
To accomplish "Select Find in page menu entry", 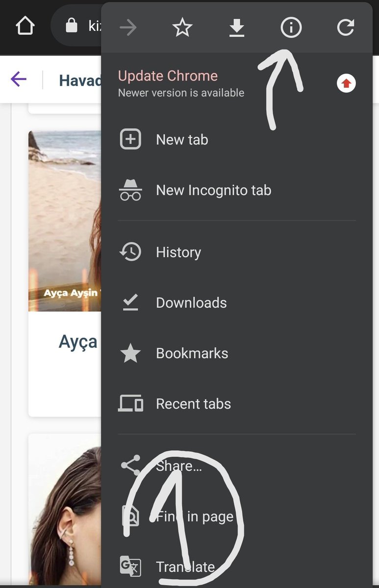I will pyautogui.click(x=237, y=516).
